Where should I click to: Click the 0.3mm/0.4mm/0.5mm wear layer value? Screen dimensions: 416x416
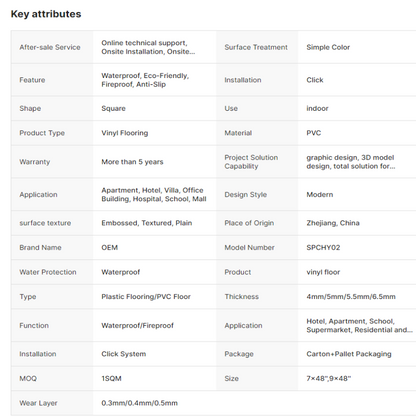pos(139,403)
